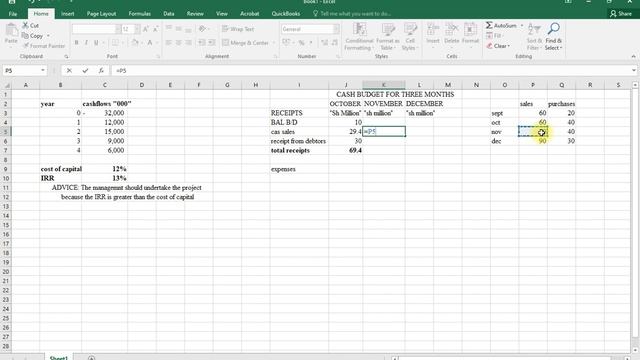Open Conditional Formatting menu
This screenshot has width=640, height=360.
click(359, 37)
